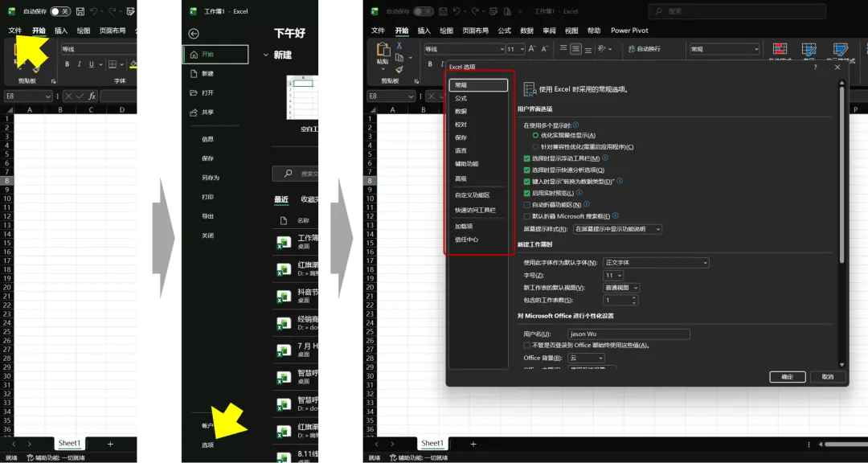The image size is (868, 463).
Task: Toggle 自动保存 switch in the right window
Action: (423, 11)
